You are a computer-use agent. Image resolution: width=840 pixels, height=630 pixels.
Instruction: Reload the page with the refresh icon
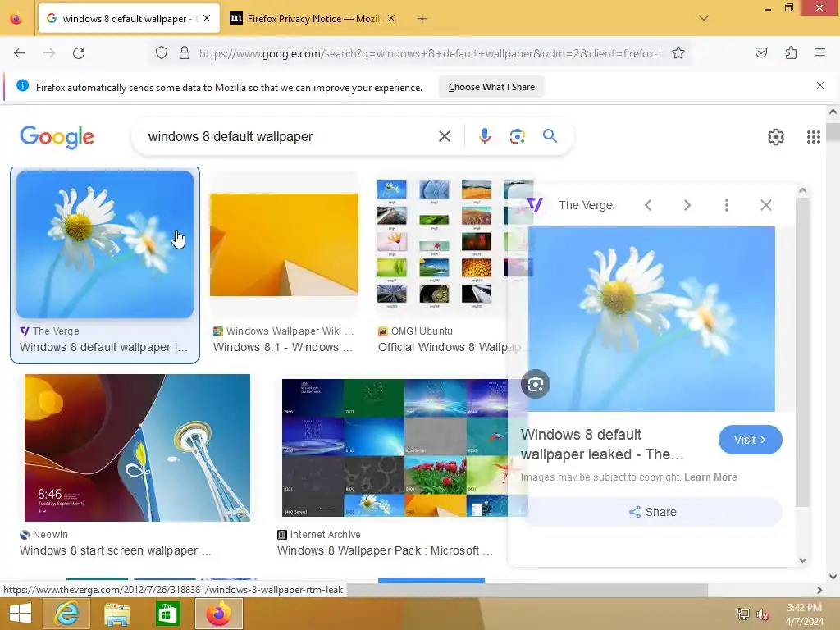[79, 53]
